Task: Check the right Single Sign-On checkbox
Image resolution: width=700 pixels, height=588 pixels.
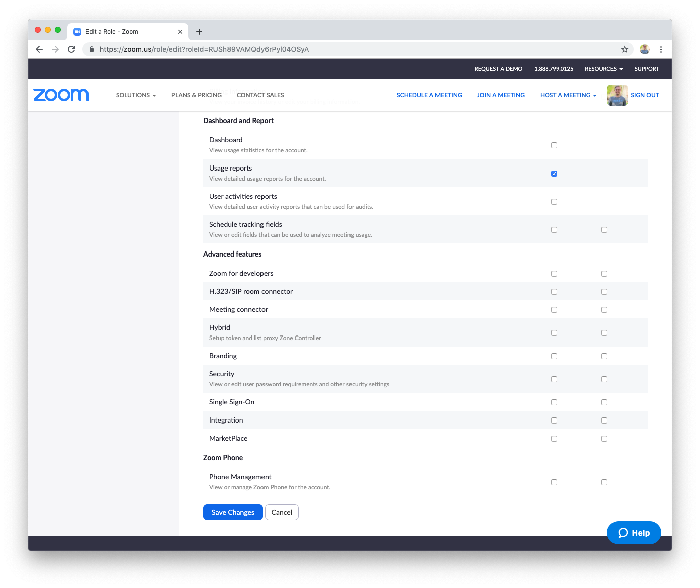Action: coord(604,402)
